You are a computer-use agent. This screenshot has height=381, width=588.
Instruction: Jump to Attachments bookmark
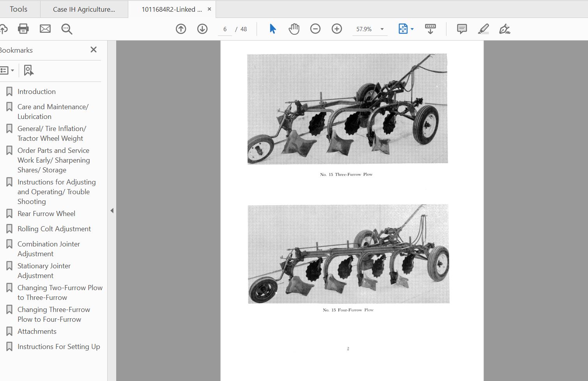37,331
